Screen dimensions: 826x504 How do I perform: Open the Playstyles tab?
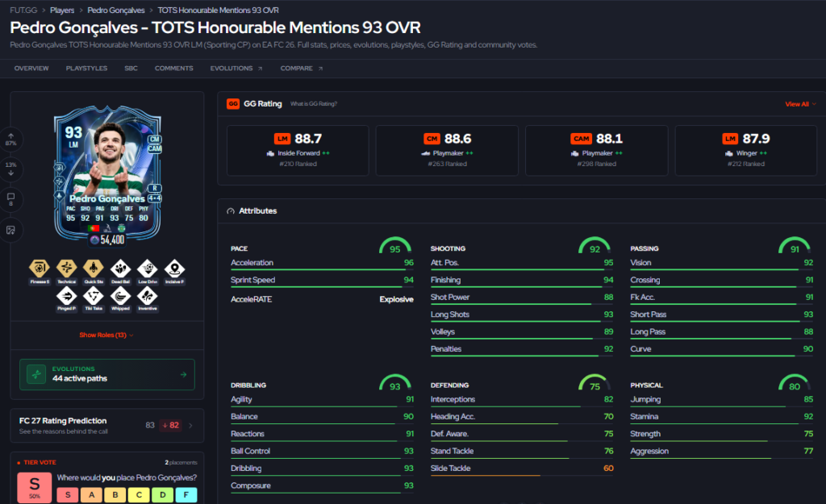[86, 69]
